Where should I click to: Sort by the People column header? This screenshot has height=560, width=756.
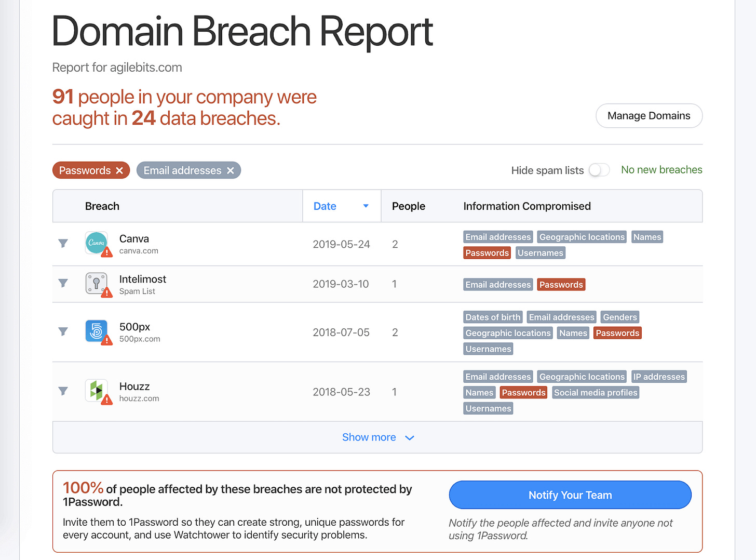[408, 206]
